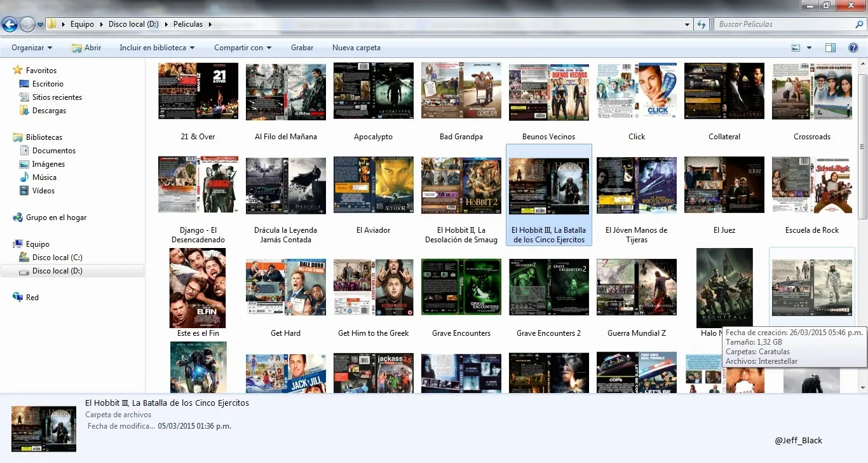Screen dimensions: 868x463
Task: Click the change view icon
Action: (x=796, y=48)
